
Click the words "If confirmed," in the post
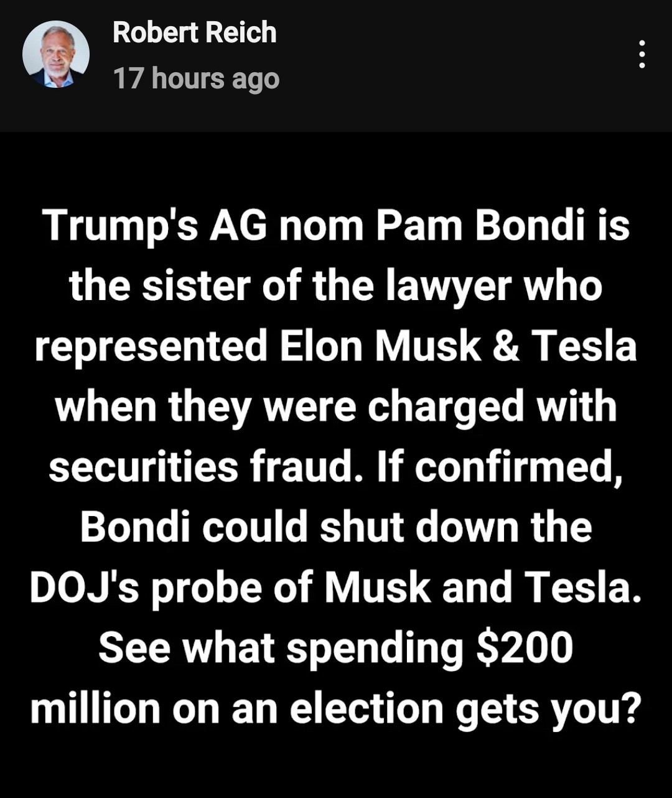tap(500, 467)
